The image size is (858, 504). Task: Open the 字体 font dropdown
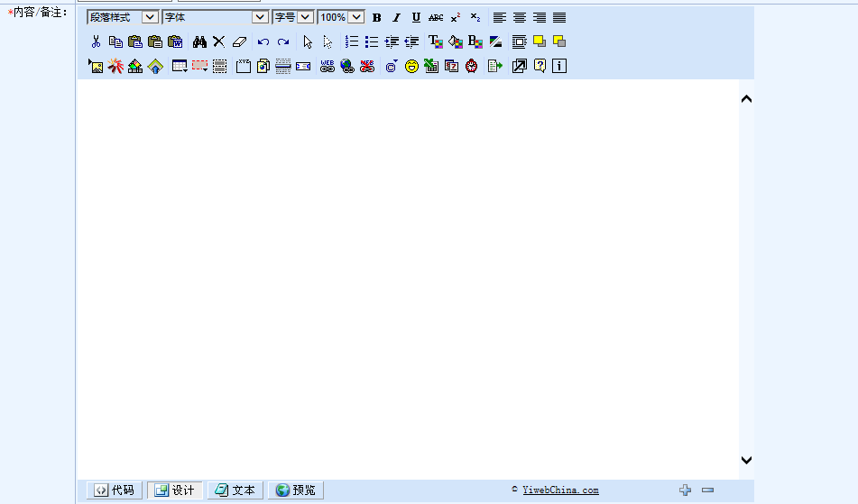click(215, 17)
